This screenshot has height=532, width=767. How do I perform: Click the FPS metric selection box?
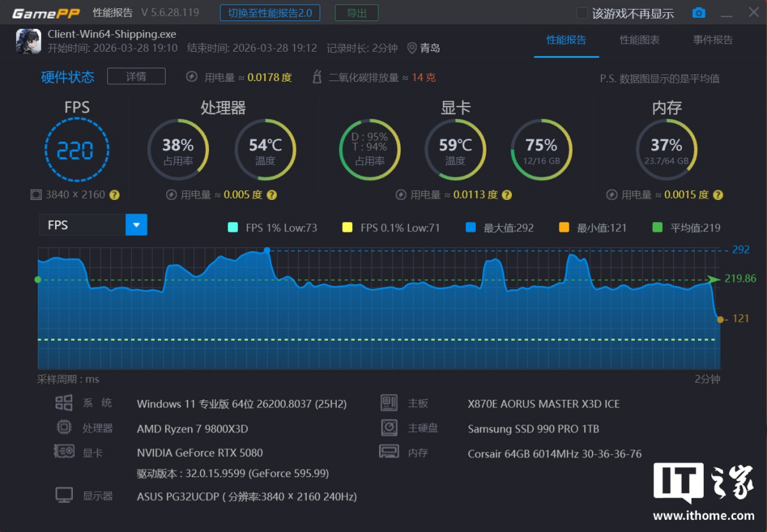[82, 225]
